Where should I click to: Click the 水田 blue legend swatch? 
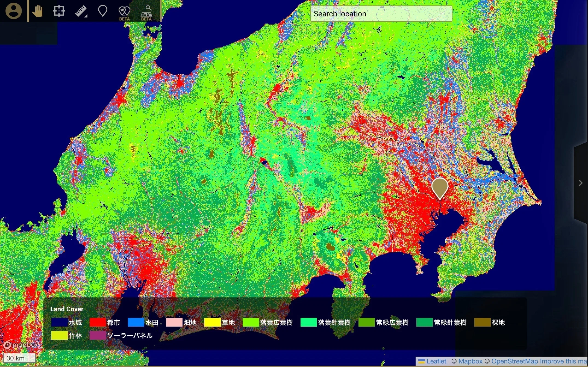(x=136, y=322)
